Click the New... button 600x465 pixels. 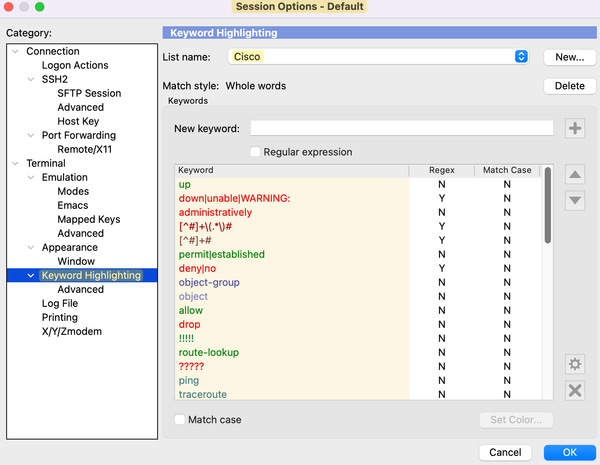point(569,57)
